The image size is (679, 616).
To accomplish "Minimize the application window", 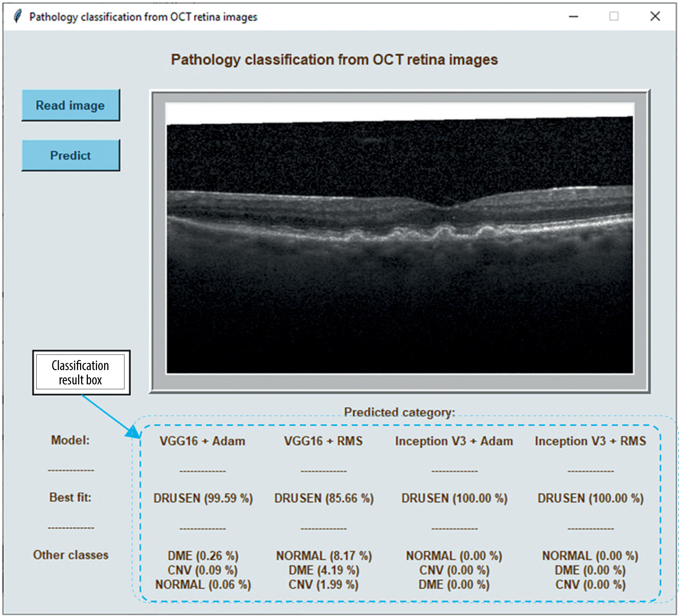I will [573, 16].
